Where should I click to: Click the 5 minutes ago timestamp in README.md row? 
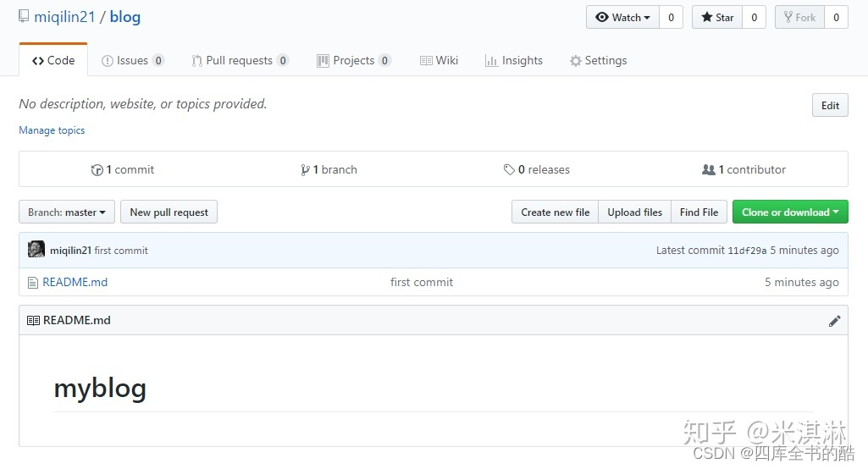[x=802, y=283]
